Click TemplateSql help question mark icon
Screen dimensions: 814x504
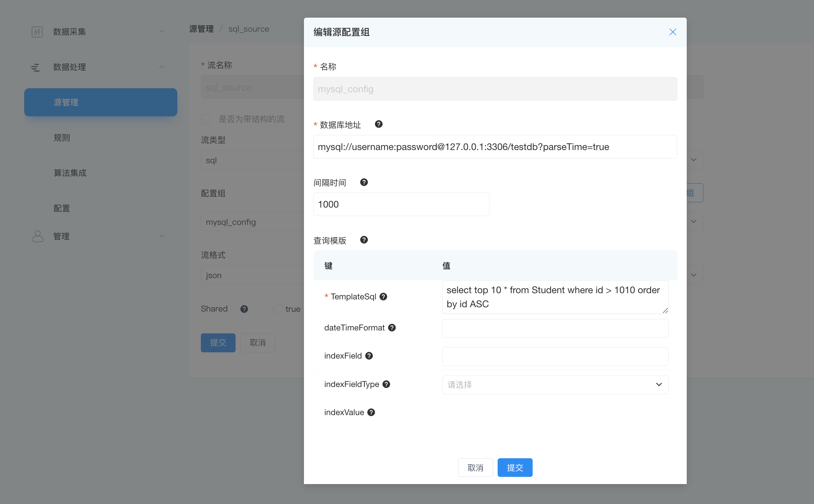383,297
